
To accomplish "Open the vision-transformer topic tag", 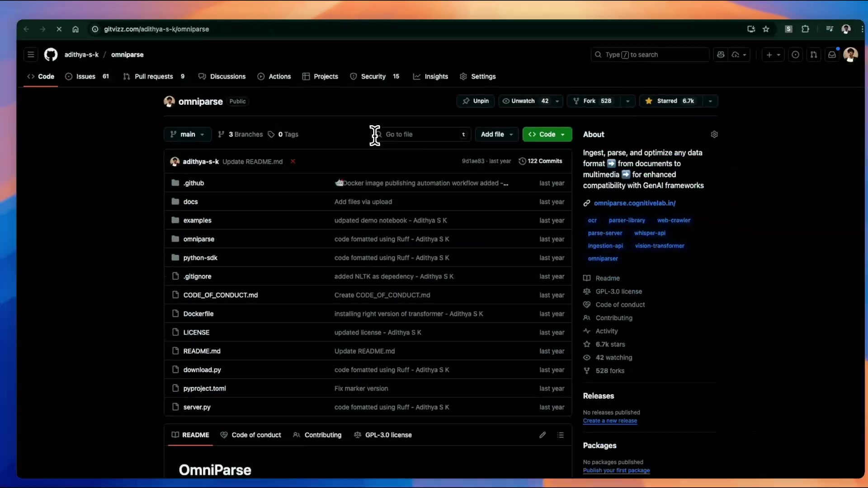I will pyautogui.click(x=660, y=246).
